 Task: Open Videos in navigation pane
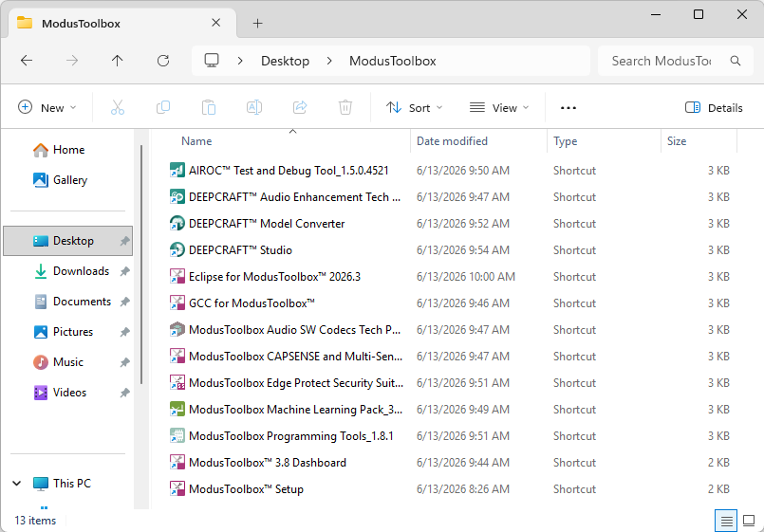click(x=61, y=393)
